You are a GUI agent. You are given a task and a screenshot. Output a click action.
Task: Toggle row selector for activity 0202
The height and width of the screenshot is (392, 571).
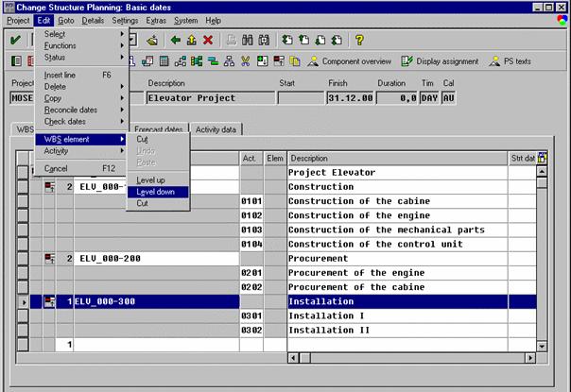pos(23,287)
